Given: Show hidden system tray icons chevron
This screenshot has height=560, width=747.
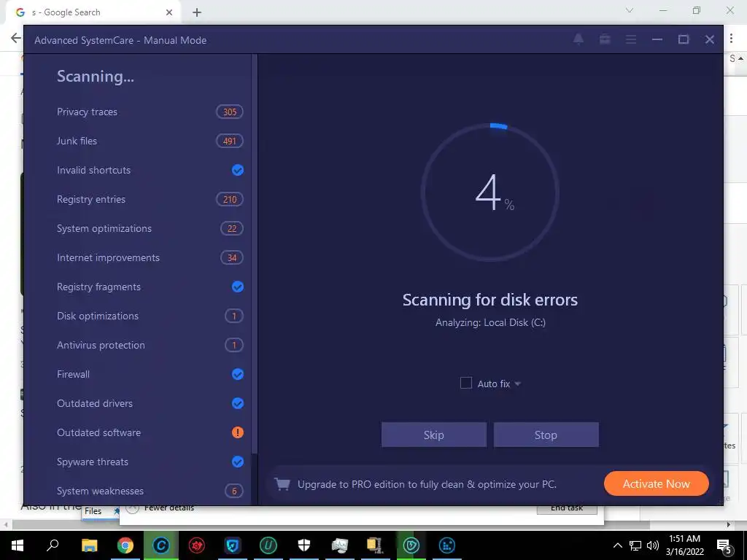Looking at the screenshot, I should point(617,545).
